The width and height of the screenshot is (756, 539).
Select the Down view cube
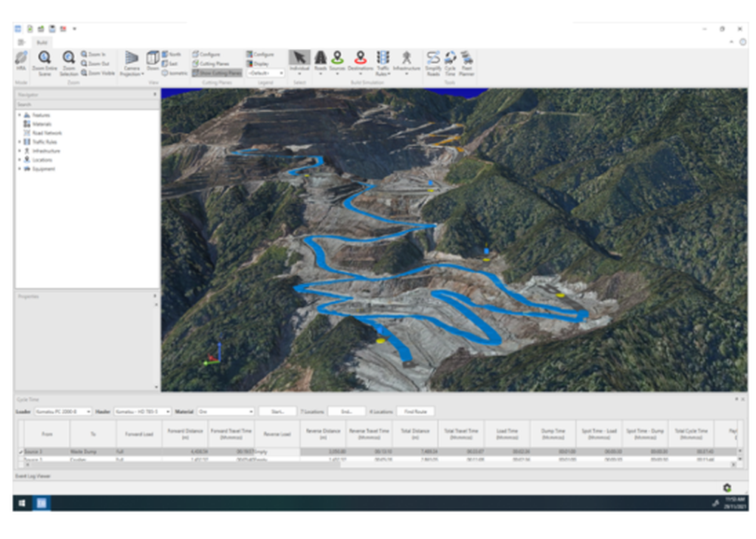click(153, 60)
